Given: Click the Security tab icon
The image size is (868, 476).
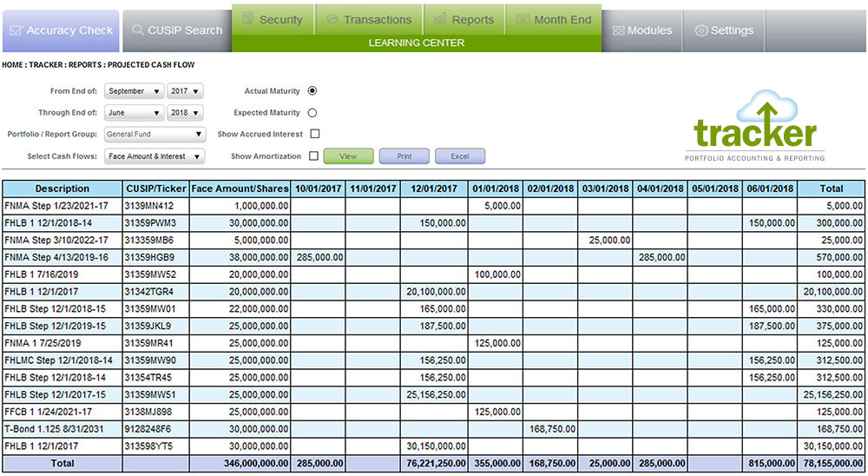Looking at the screenshot, I should point(247,18).
